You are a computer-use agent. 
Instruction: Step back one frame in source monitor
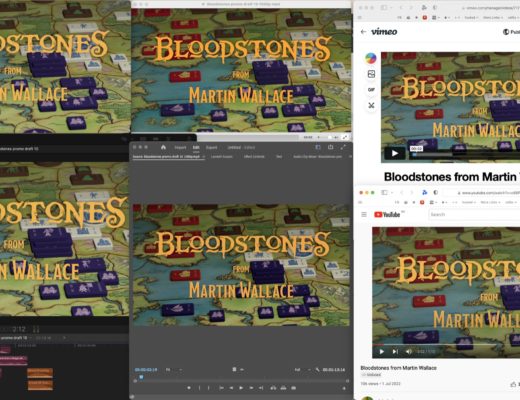(x=231, y=388)
